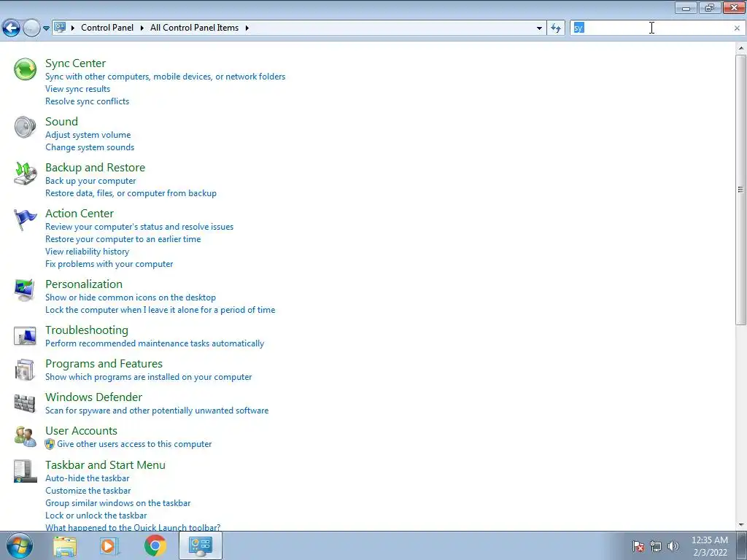This screenshot has height=560, width=747.
Task: Open the volume tray icon
Action: 673,546
